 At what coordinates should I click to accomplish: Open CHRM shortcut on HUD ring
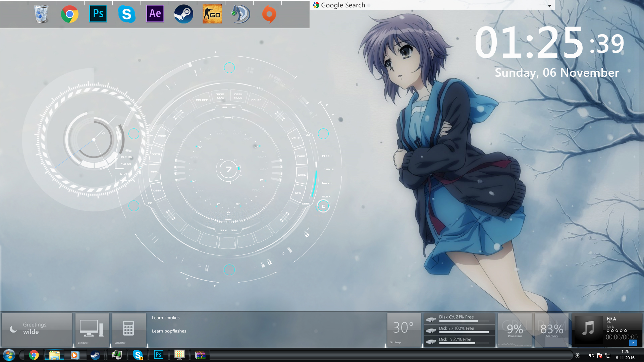pyautogui.click(x=301, y=156)
